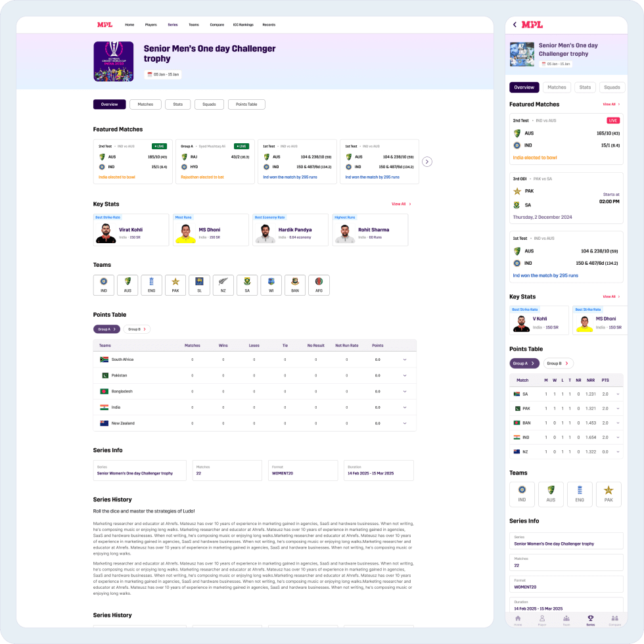Click View All next to desktop Key Stats
The image size is (644, 644).
click(x=402, y=204)
